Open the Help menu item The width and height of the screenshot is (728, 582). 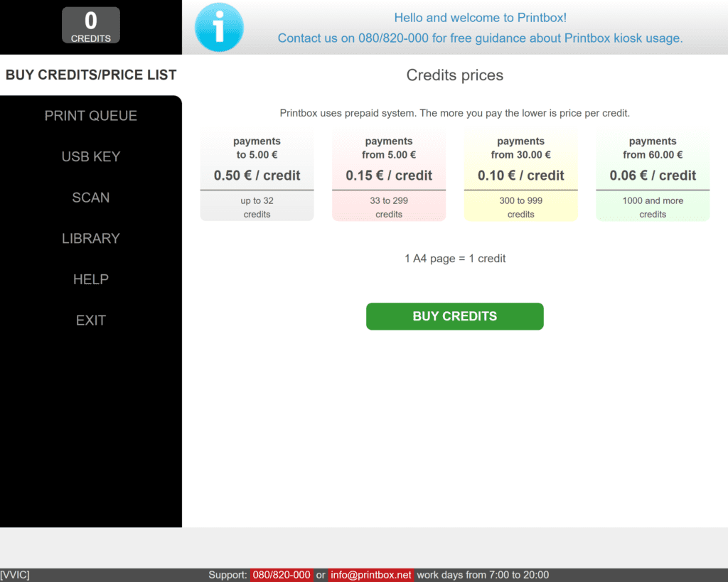coord(91,279)
